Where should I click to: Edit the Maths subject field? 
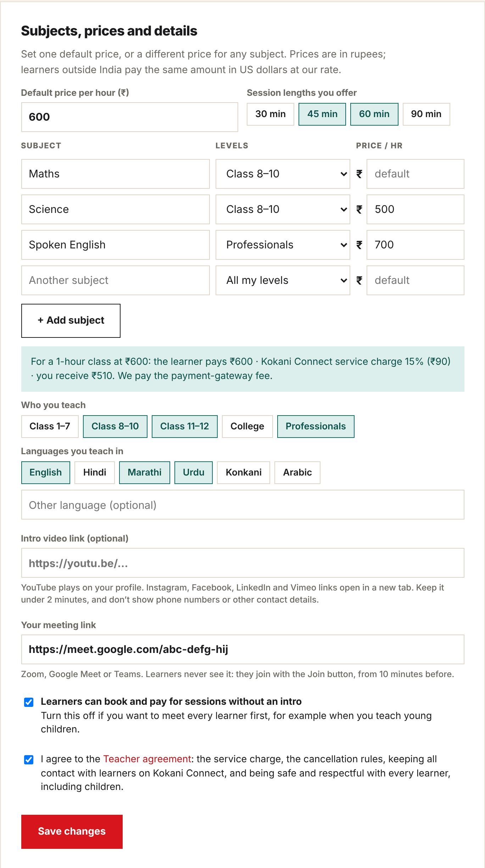click(115, 174)
